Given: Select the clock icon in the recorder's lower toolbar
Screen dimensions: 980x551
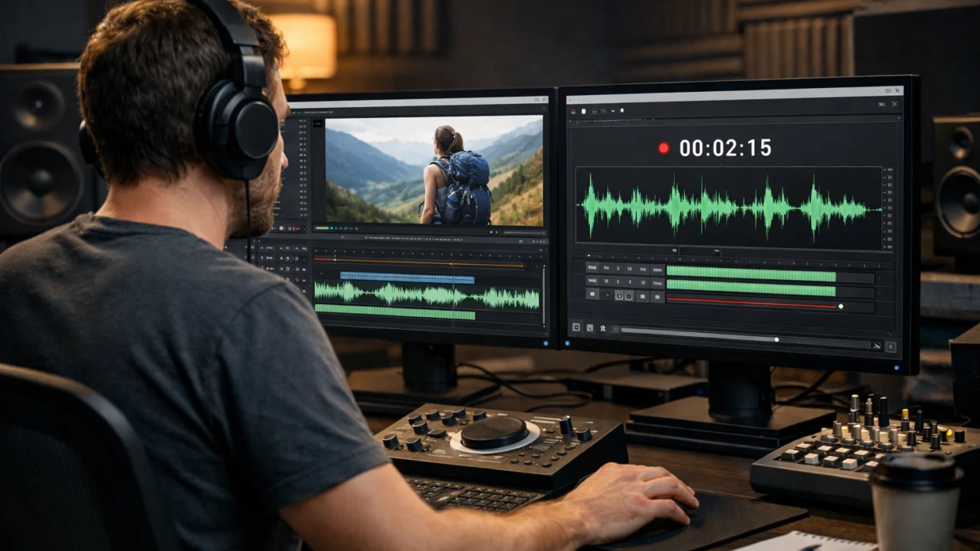Looking at the screenshot, I should tap(590, 328).
